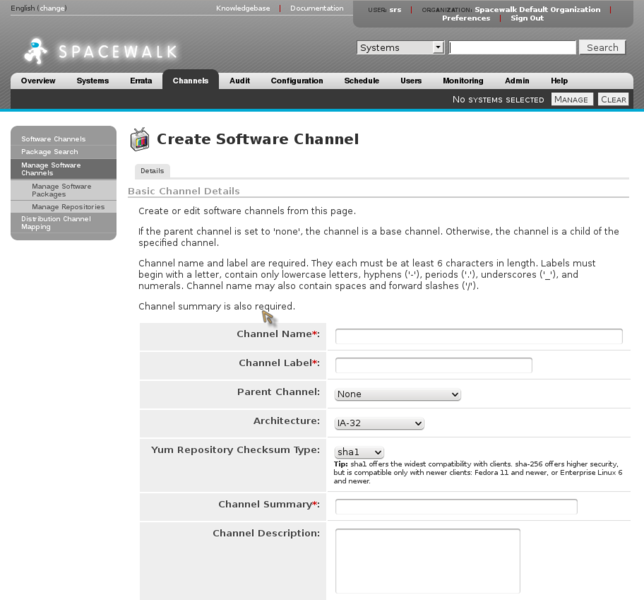Click the 'Create Software Channel' title
The height and width of the screenshot is (600, 644).
pos(258,139)
